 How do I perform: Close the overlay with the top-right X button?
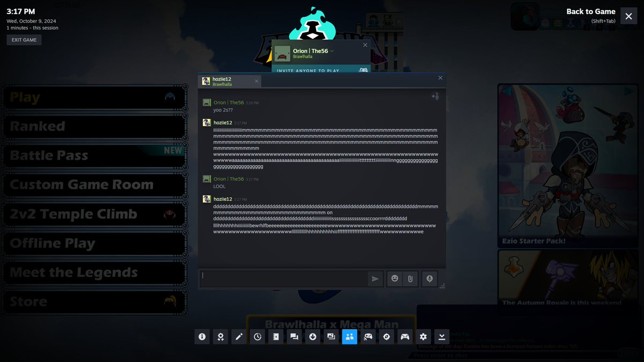pos(628,16)
